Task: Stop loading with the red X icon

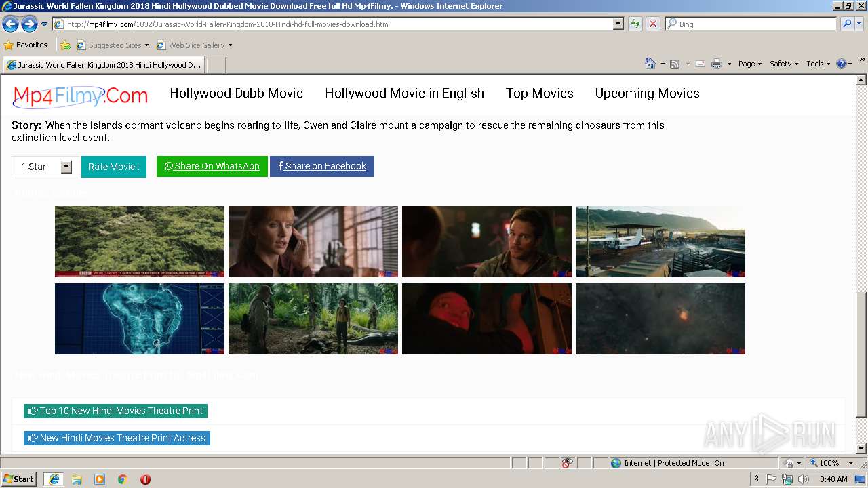Action: click(x=652, y=24)
